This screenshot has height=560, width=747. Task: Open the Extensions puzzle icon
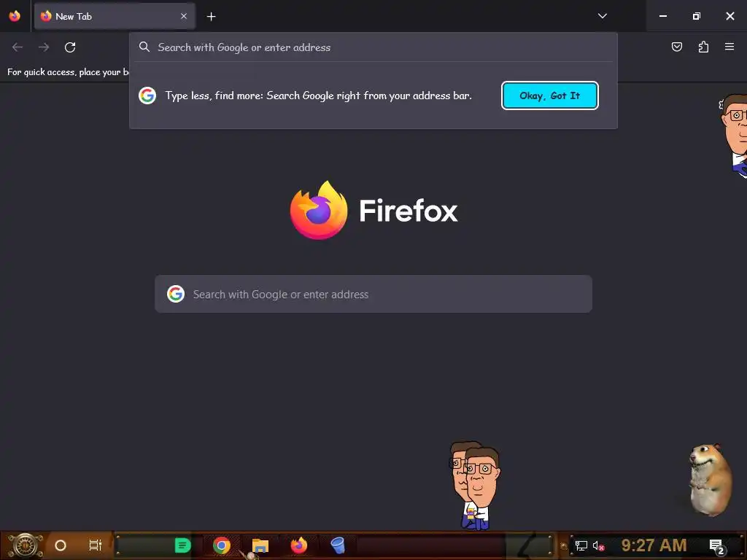703,47
